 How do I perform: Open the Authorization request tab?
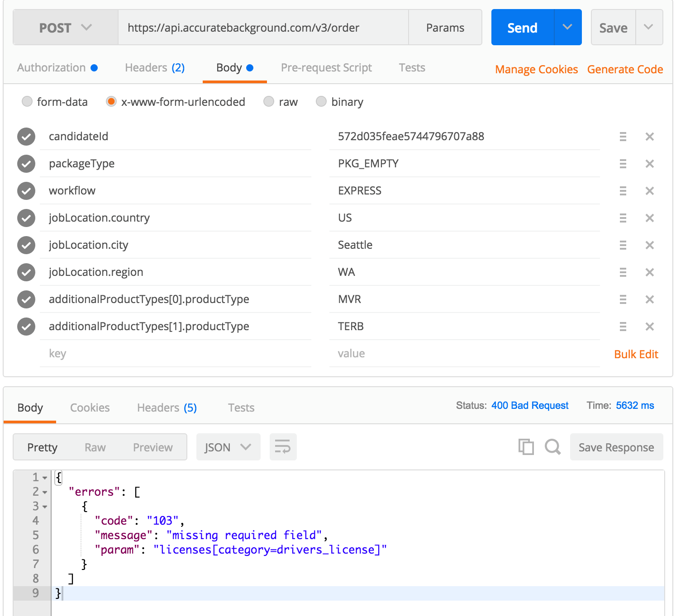[57, 68]
